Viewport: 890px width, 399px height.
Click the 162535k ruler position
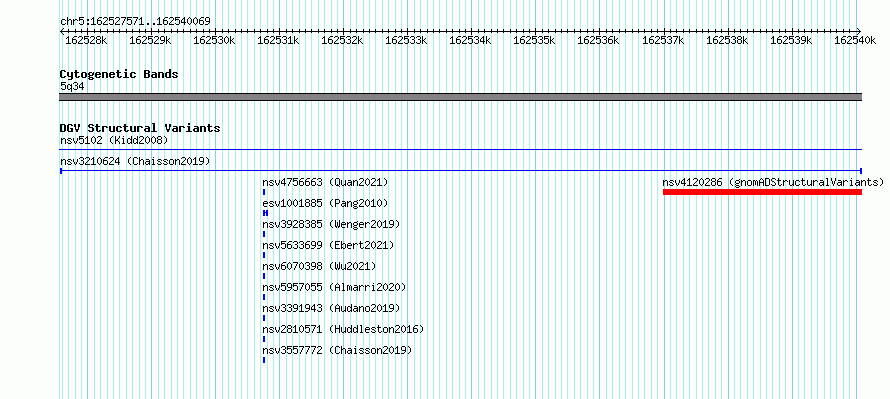click(535, 40)
